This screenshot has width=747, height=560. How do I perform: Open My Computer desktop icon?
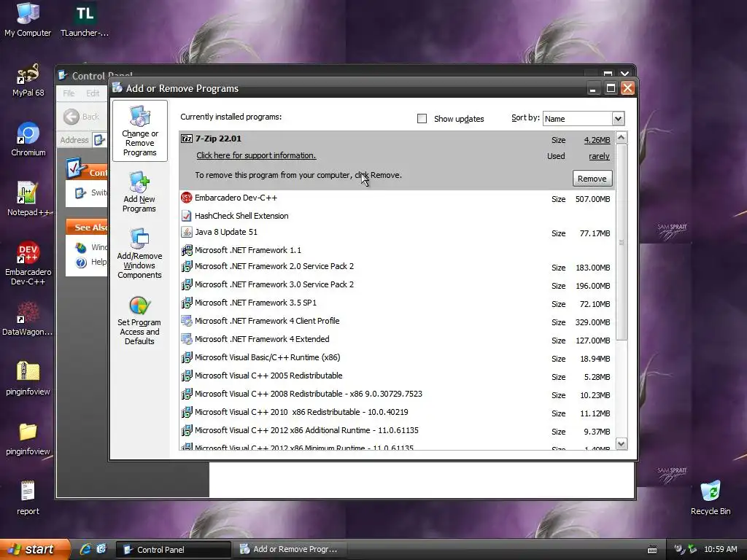click(x=28, y=20)
